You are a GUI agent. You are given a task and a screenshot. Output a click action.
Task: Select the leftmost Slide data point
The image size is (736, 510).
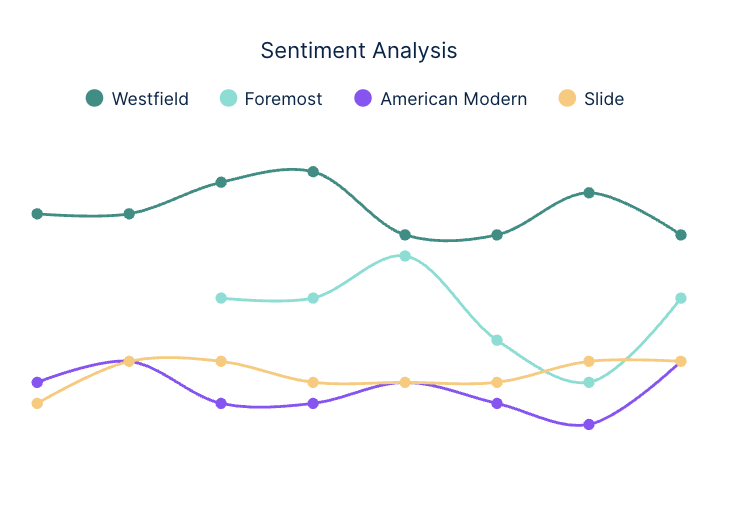coord(37,403)
